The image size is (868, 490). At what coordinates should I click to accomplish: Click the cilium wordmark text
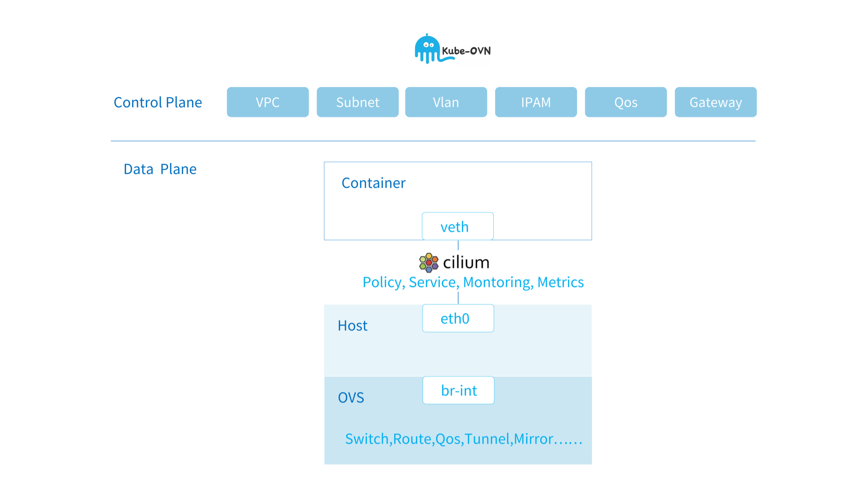(466, 263)
